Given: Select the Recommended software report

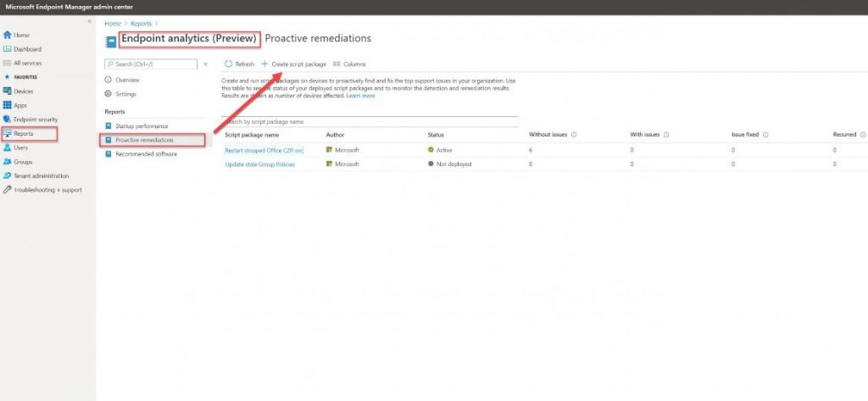Looking at the screenshot, I should [x=142, y=154].
